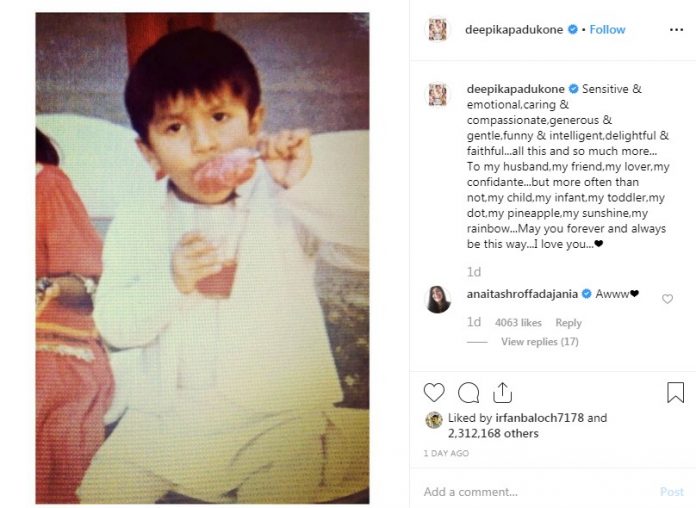Like the post with heart icon
Screen dimensions: 696x508
point(434,392)
